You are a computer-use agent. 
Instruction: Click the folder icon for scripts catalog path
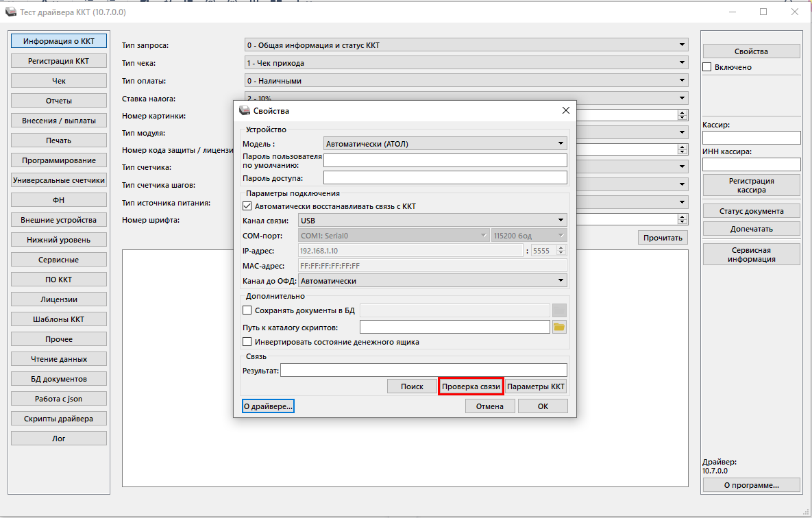559,327
